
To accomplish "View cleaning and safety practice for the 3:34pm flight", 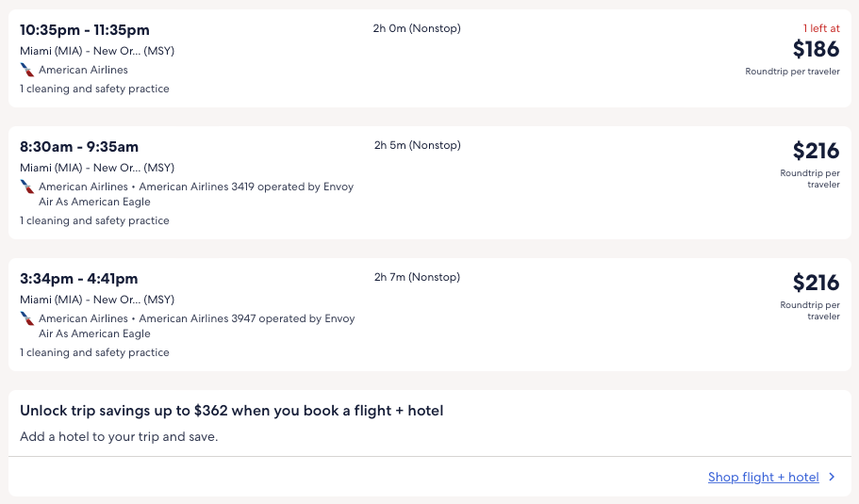I will tap(94, 352).
